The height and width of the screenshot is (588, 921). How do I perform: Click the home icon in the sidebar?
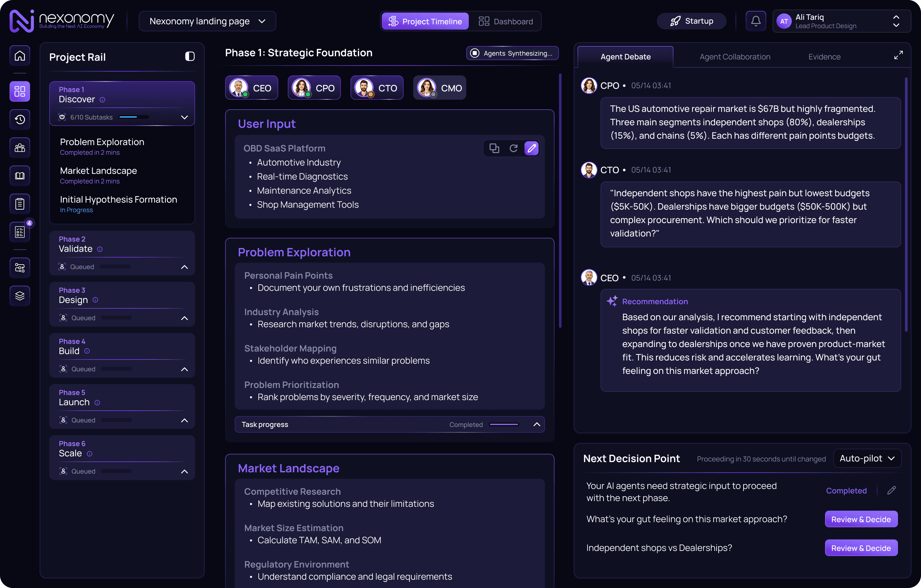point(20,56)
